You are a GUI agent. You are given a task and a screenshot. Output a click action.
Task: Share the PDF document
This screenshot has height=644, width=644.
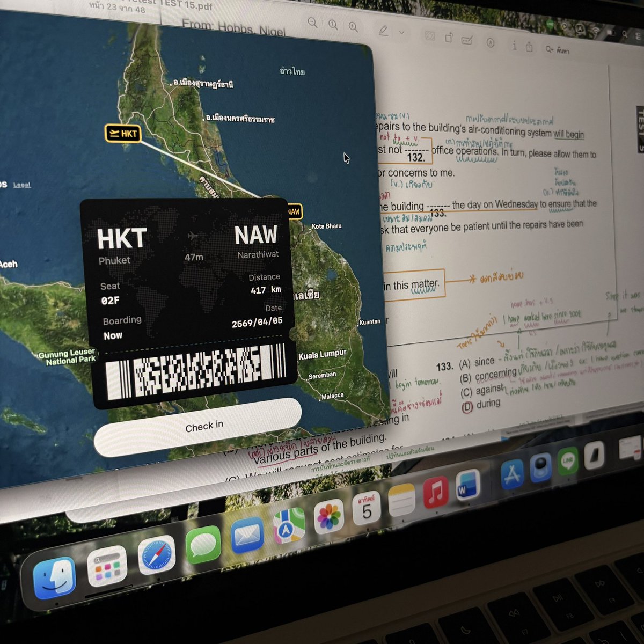click(x=529, y=47)
